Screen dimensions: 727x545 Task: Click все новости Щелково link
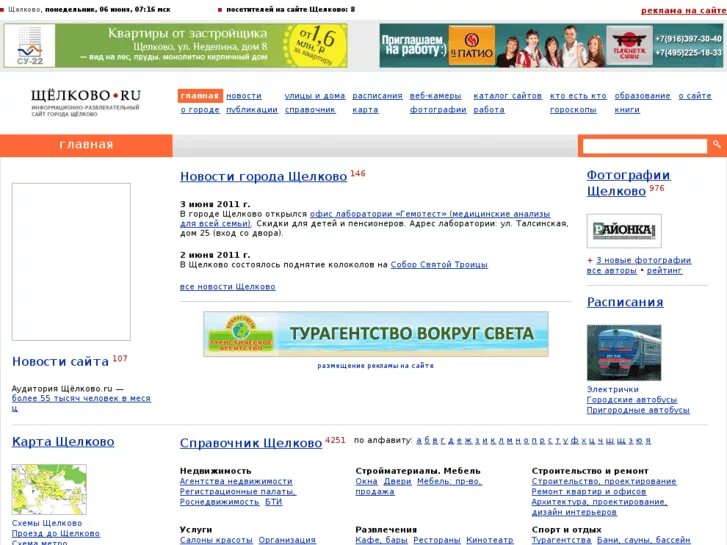228,287
